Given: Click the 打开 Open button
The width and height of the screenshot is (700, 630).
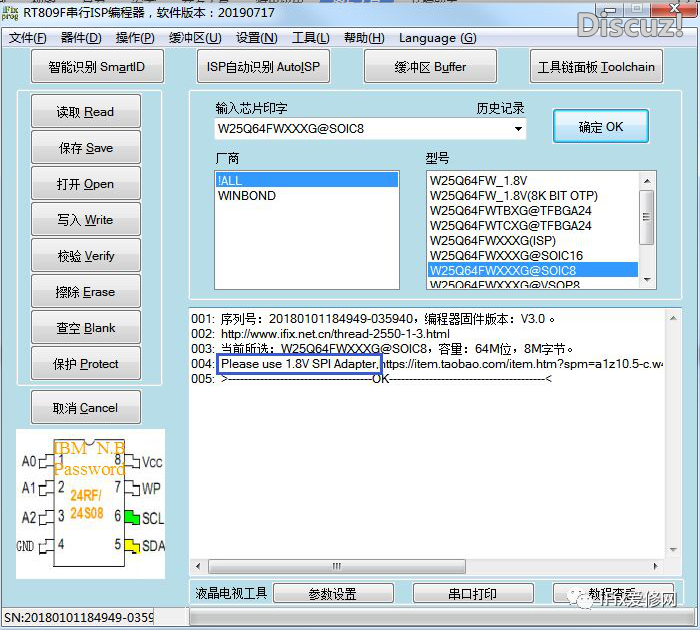Looking at the screenshot, I should pos(86,184).
